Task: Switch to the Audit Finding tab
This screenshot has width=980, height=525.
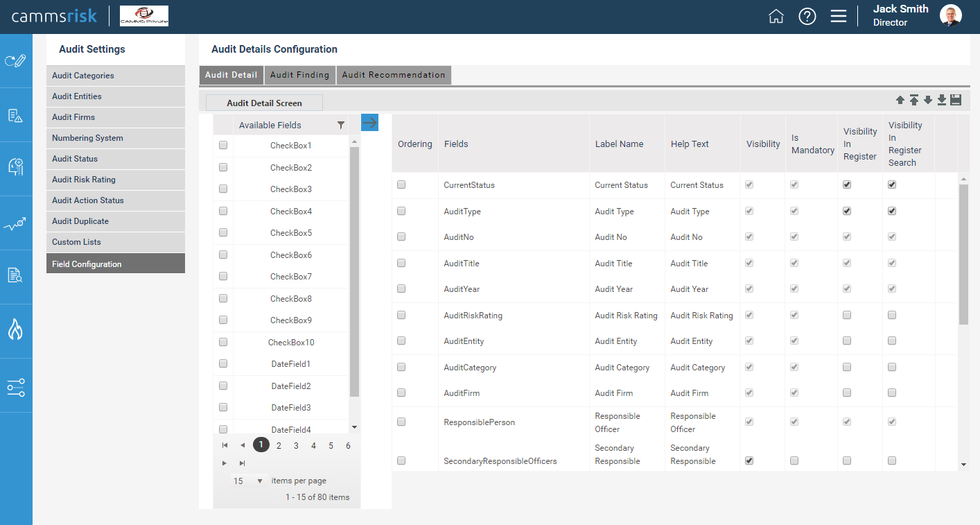Action: 300,75
